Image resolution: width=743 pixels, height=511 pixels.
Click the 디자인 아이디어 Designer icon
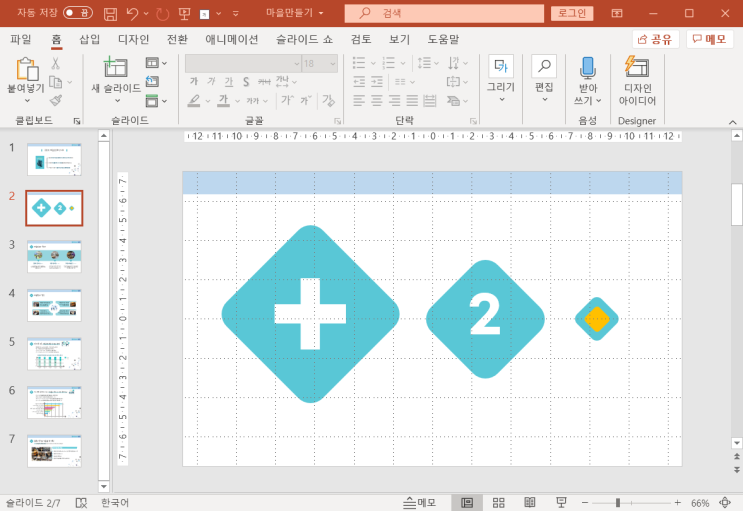(637, 67)
